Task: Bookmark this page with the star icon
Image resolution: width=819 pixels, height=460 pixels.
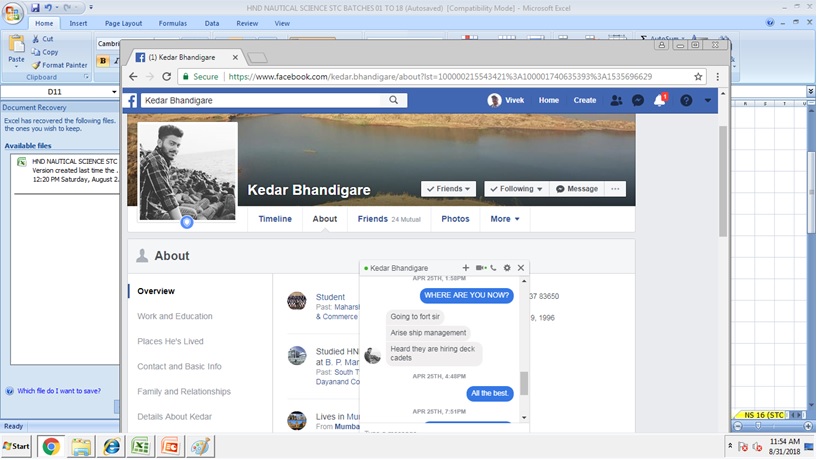Action: click(698, 76)
